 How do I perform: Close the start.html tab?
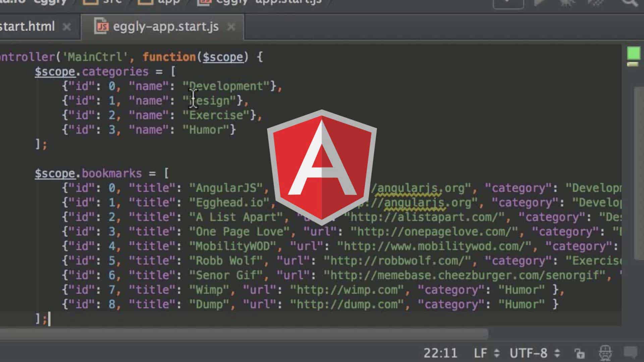coord(67,27)
